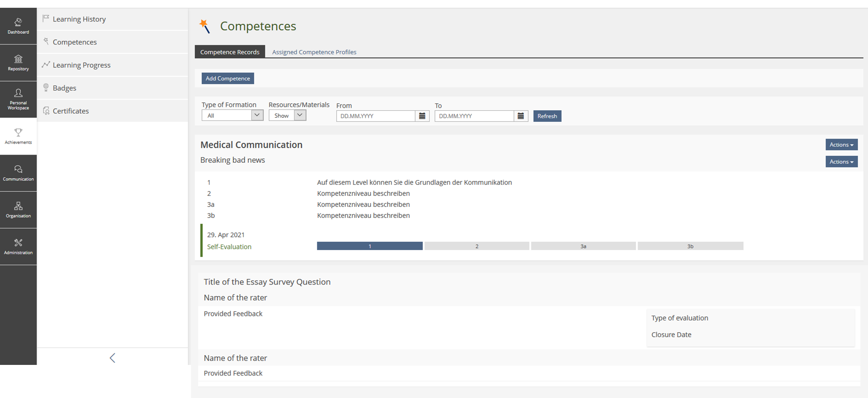Collapse the sidebar with the left chevron
This screenshot has height=398, width=868.
pyautogui.click(x=112, y=358)
